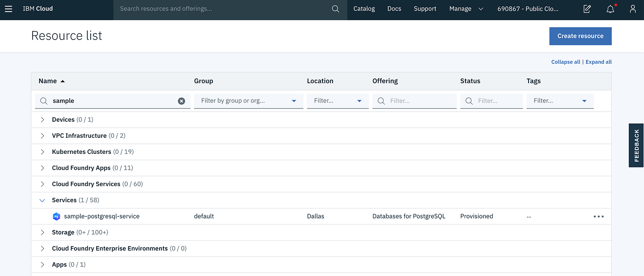
Task: Open the Manage menu
Action: [466, 9]
